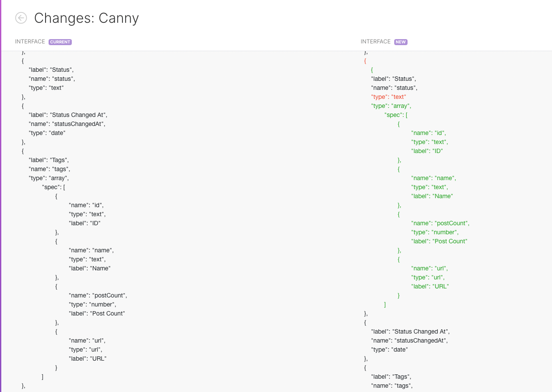Click the red removed "type": "text" line

(389, 97)
